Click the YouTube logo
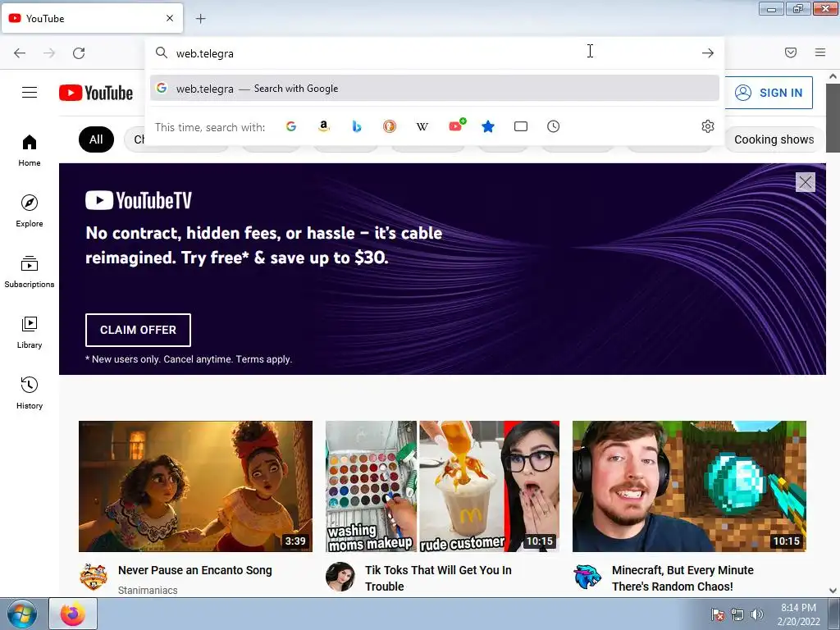The height and width of the screenshot is (630, 840). (x=96, y=93)
